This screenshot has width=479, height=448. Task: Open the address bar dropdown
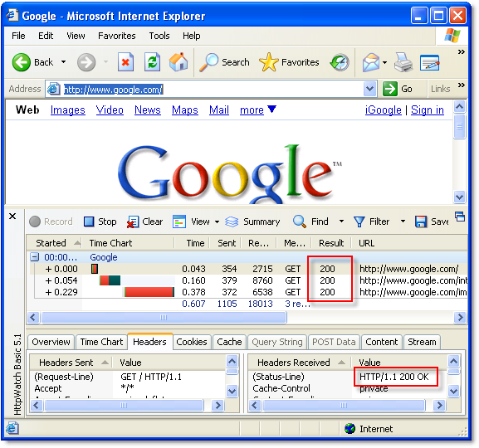(369, 89)
